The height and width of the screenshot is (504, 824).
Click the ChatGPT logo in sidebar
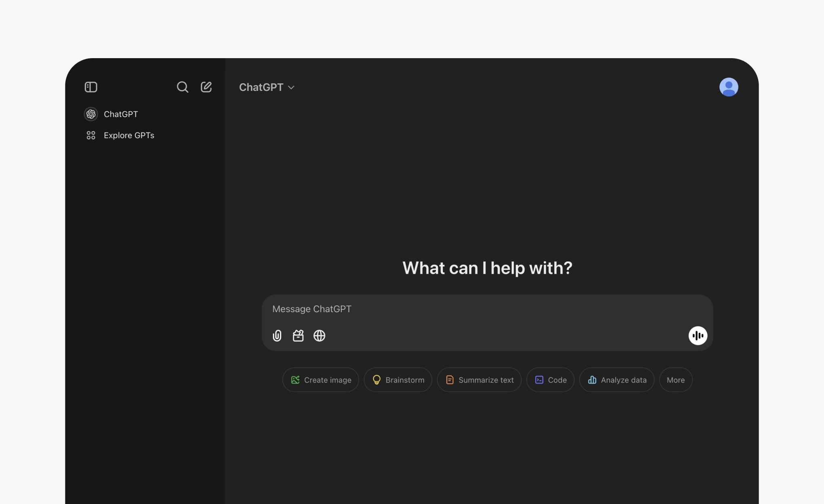tap(91, 114)
